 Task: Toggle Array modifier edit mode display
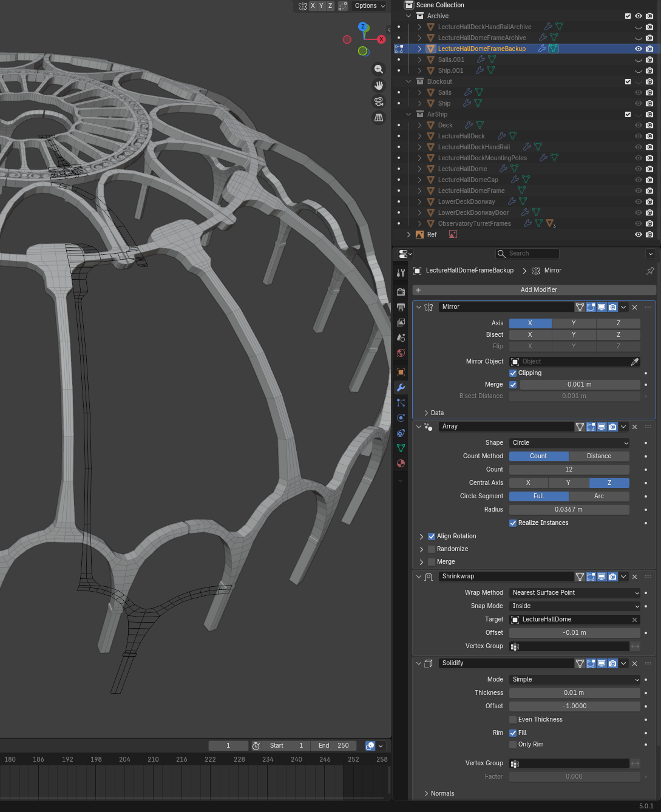(591, 427)
